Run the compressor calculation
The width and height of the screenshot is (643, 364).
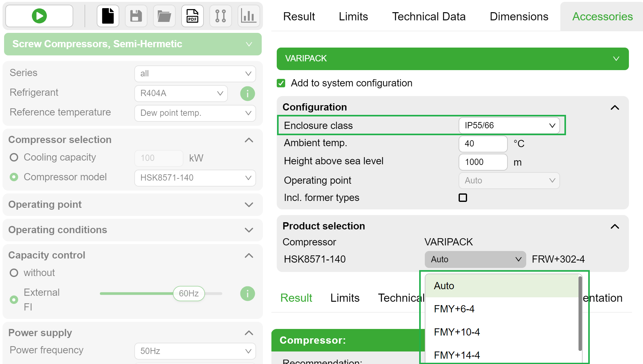[x=39, y=16]
